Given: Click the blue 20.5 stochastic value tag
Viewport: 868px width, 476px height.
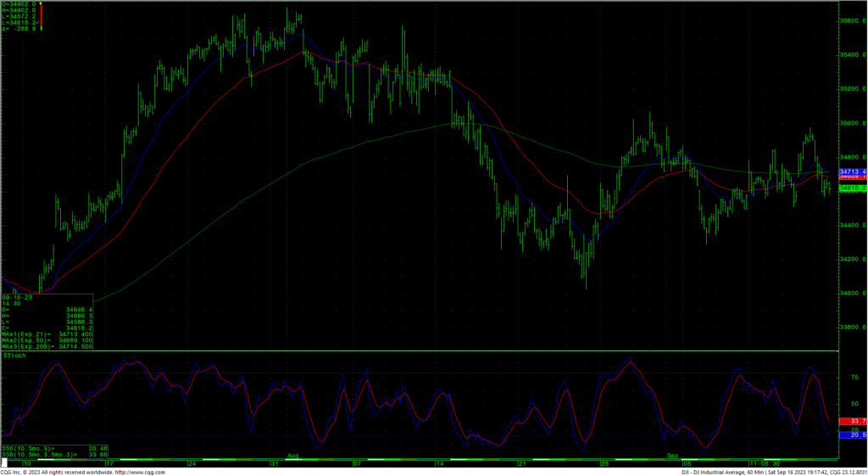Looking at the screenshot, I should [851, 434].
